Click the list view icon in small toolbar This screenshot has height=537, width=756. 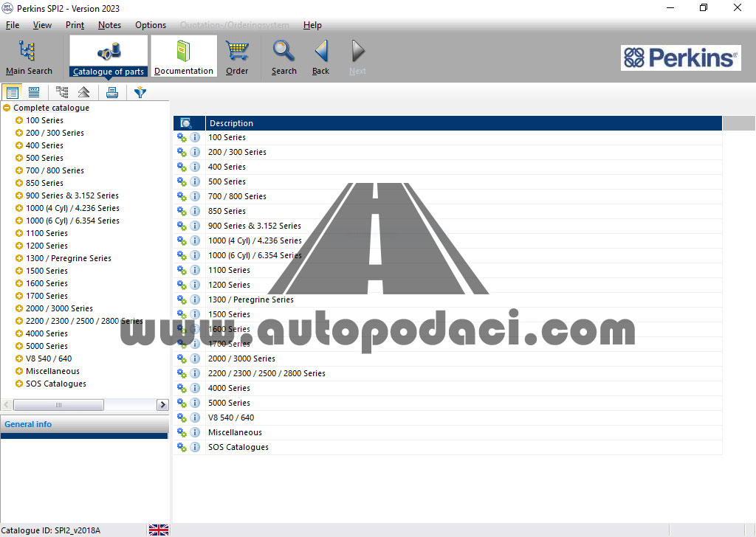click(x=12, y=91)
